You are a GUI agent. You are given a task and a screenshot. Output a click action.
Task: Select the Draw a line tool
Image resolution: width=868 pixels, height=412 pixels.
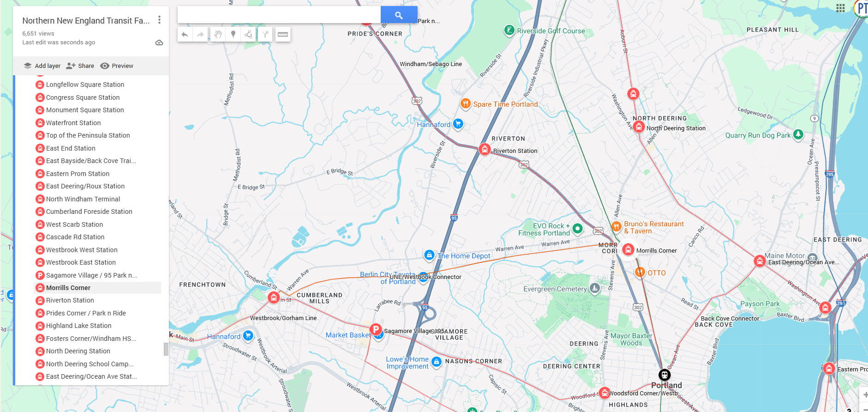click(x=248, y=35)
